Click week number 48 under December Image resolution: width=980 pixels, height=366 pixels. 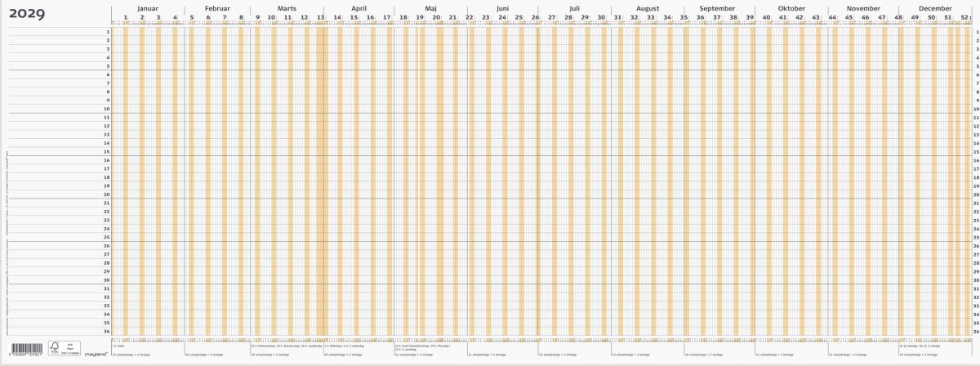pyautogui.click(x=898, y=17)
